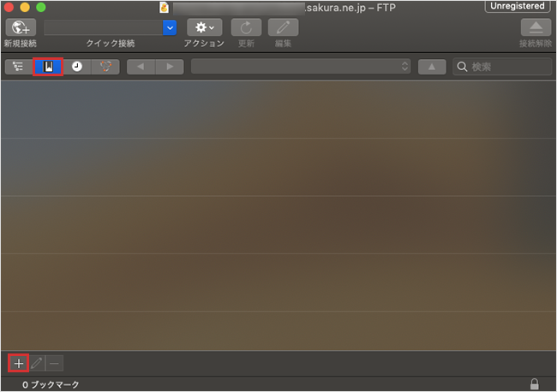Open the クイック接続 dropdown arrow

pos(170,27)
